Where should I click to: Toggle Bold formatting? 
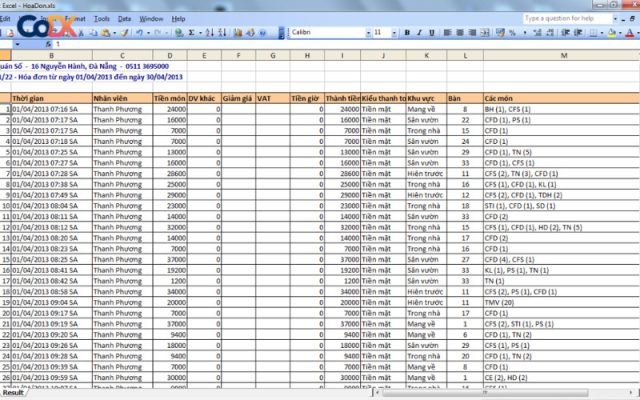point(407,33)
